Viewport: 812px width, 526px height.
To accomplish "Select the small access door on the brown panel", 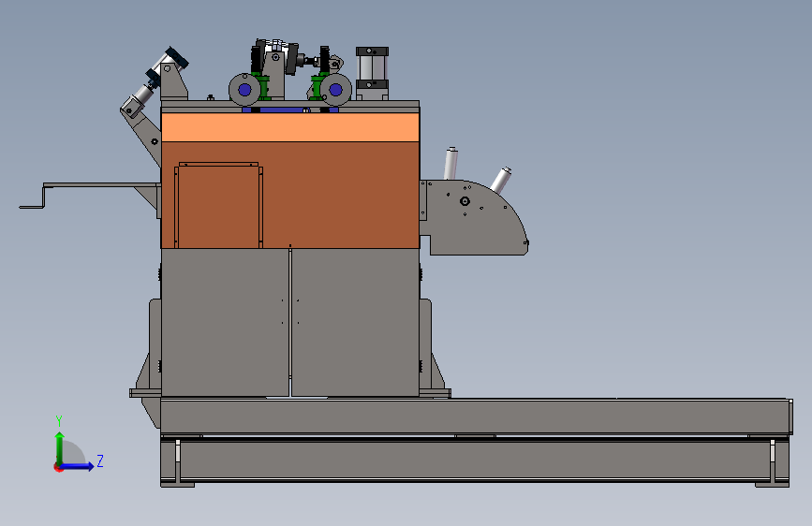I will click(218, 206).
